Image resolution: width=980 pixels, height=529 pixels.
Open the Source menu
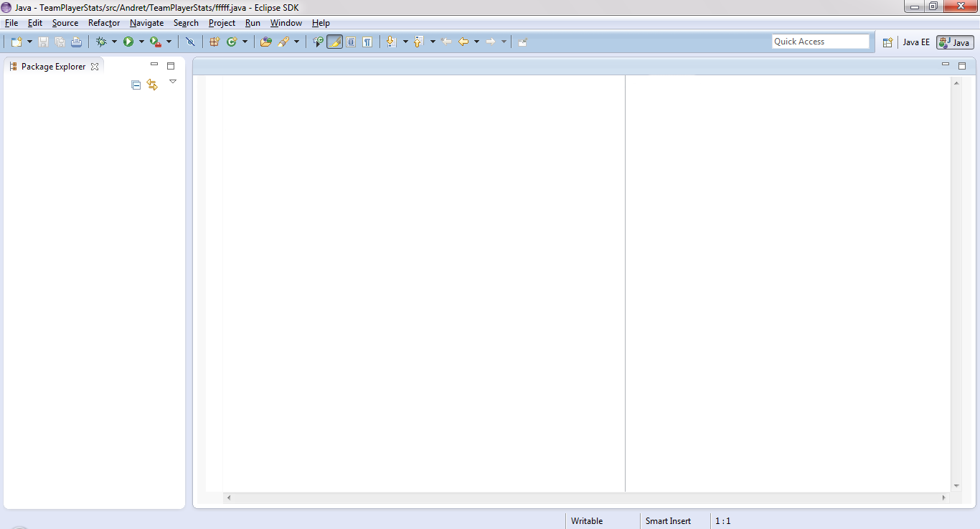coord(65,23)
